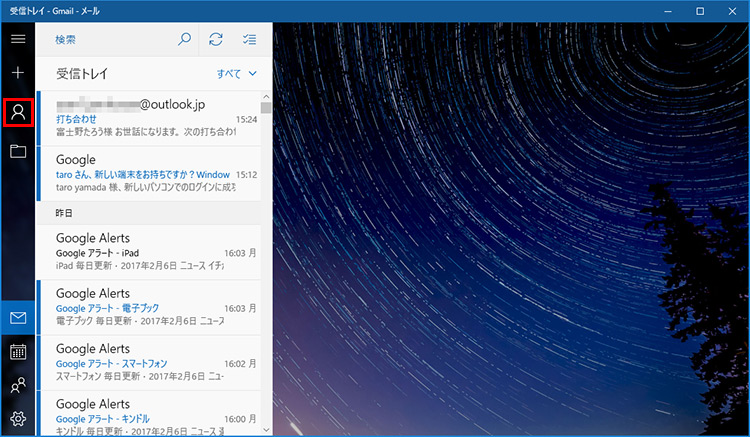Image resolution: width=750 pixels, height=437 pixels.
Task: Open the folders icon in sidebar
Action: pyautogui.click(x=18, y=151)
